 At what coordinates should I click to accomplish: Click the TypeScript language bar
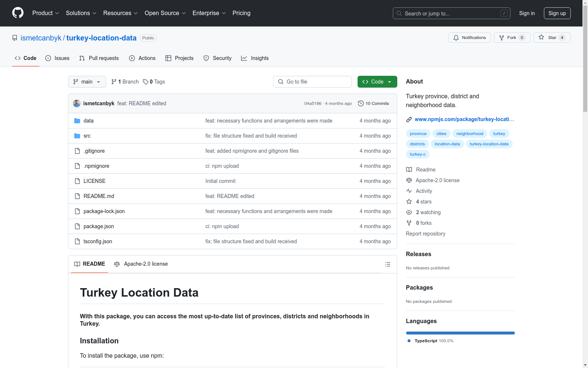coord(460,333)
